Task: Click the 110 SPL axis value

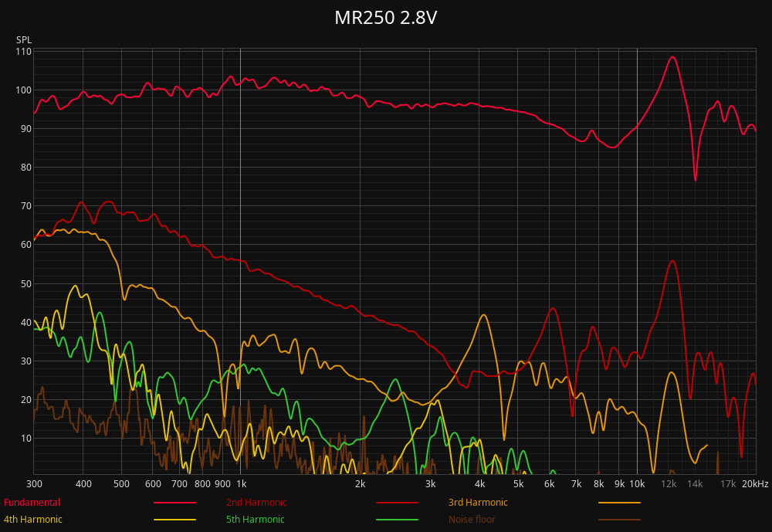Action: tap(24, 51)
